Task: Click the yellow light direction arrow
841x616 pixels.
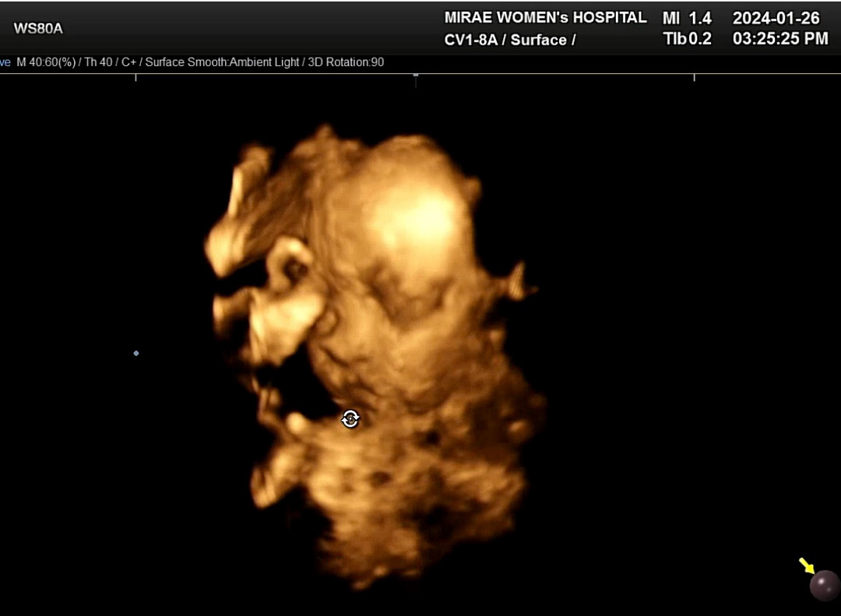Action: click(805, 565)
